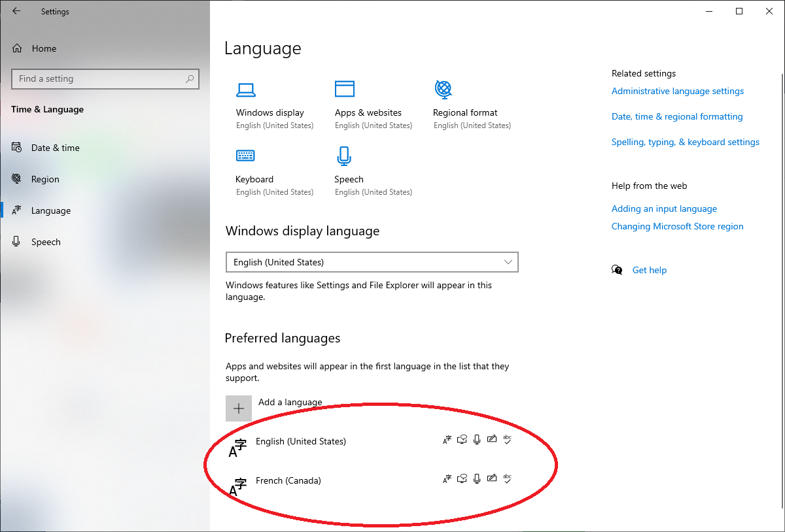
Task: Click the Speech tile label
Action: tap(349, 180)
